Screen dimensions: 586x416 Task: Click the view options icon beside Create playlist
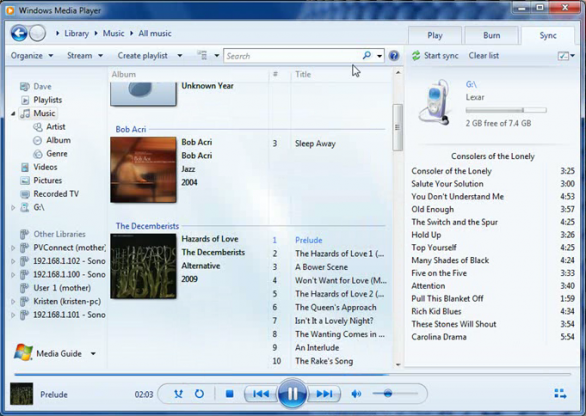click(x=202, y=56)
